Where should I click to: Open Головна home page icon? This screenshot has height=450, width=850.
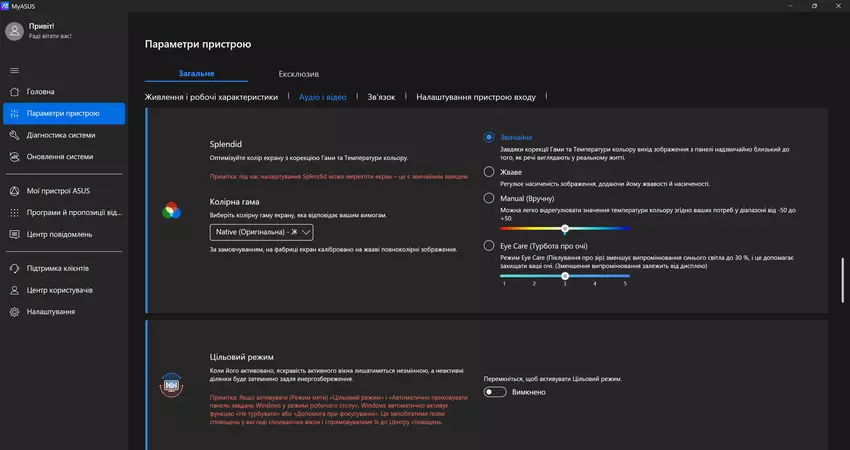point(14,91)
